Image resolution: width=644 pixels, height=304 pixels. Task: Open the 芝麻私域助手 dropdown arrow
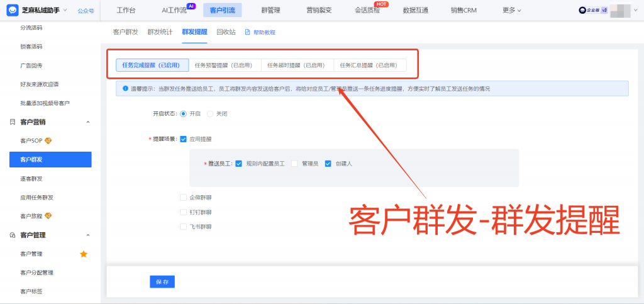(65, 10)
